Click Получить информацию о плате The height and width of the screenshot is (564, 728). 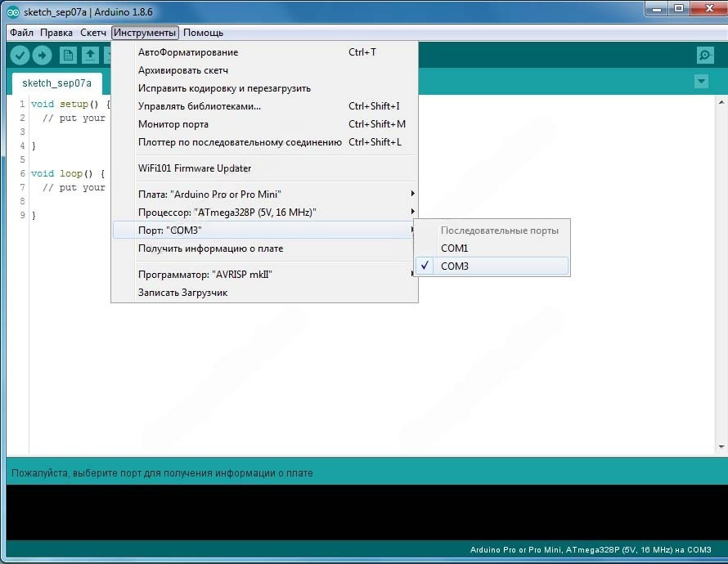[210, 248]
